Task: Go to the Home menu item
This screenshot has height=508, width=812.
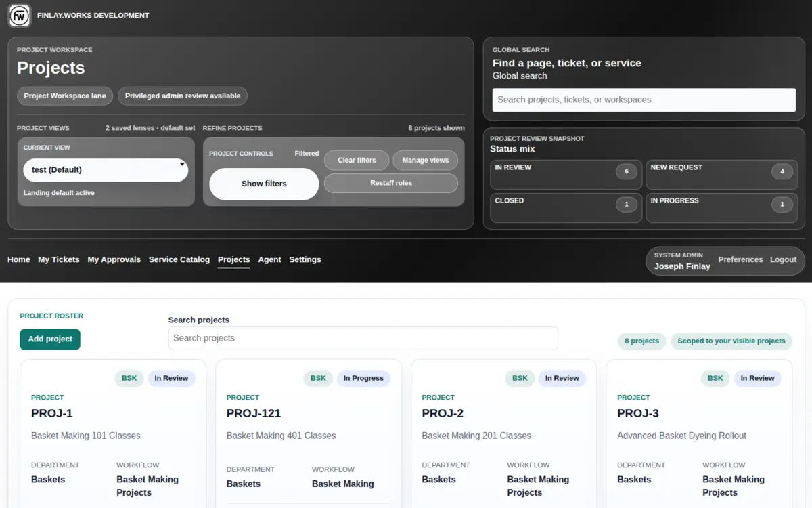Action: click(18, 259)
